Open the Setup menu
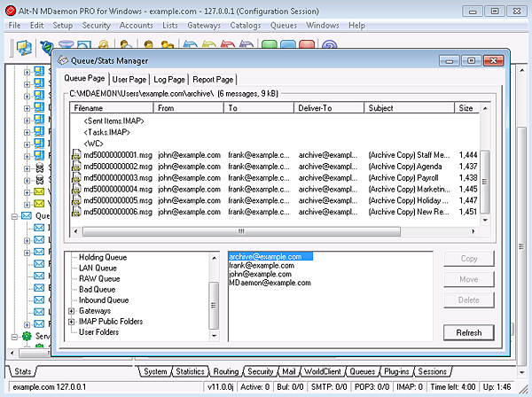This screenshot has height=397, width=532. (x=63, y=26)
